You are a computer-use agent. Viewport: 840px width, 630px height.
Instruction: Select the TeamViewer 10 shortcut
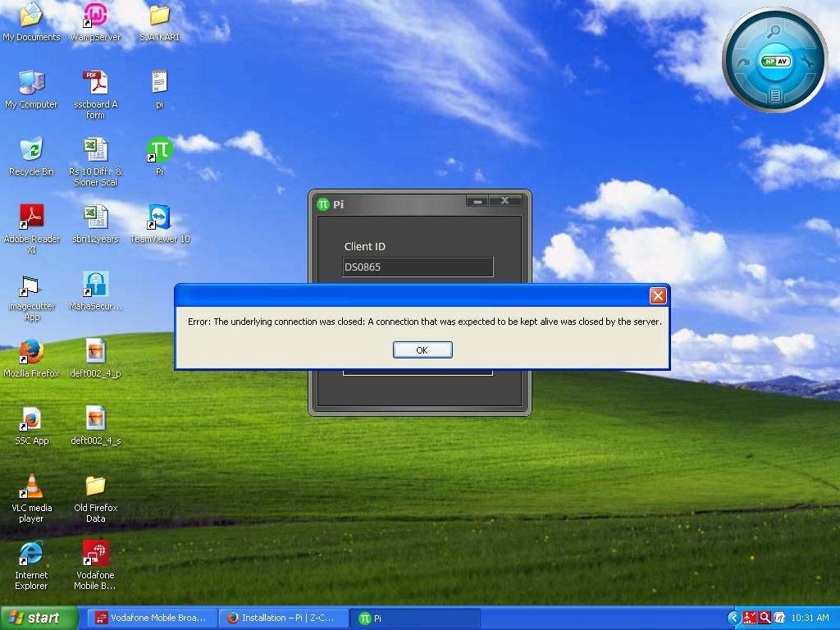(x=160, y=224)
